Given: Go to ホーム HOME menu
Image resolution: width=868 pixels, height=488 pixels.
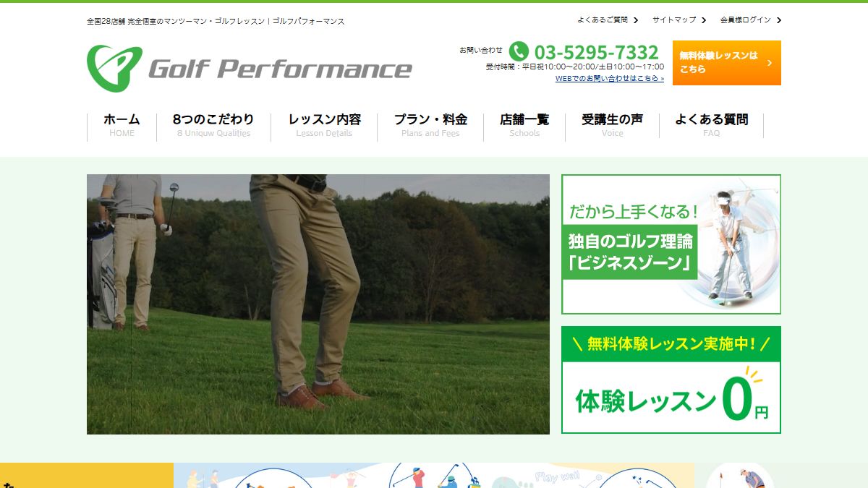Looking at the screenshot, I should click(x=122, y=126).
